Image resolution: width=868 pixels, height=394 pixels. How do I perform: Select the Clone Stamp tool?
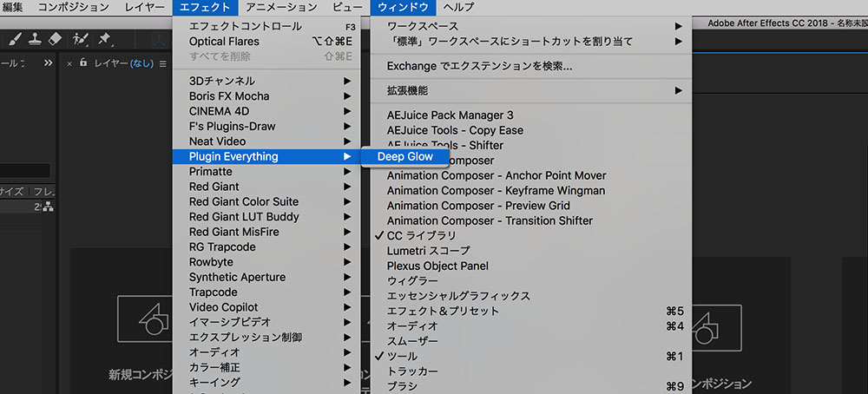pos(35,39)
